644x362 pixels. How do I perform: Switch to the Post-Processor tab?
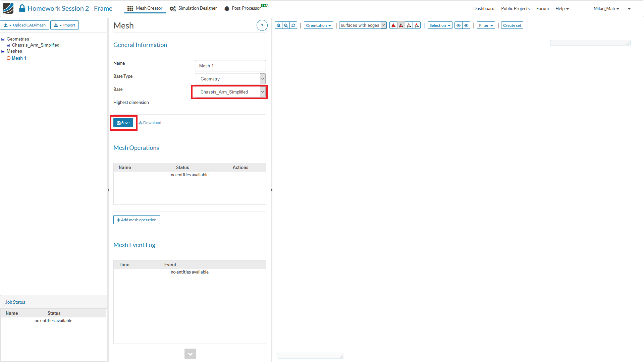[x=243, y=8]
